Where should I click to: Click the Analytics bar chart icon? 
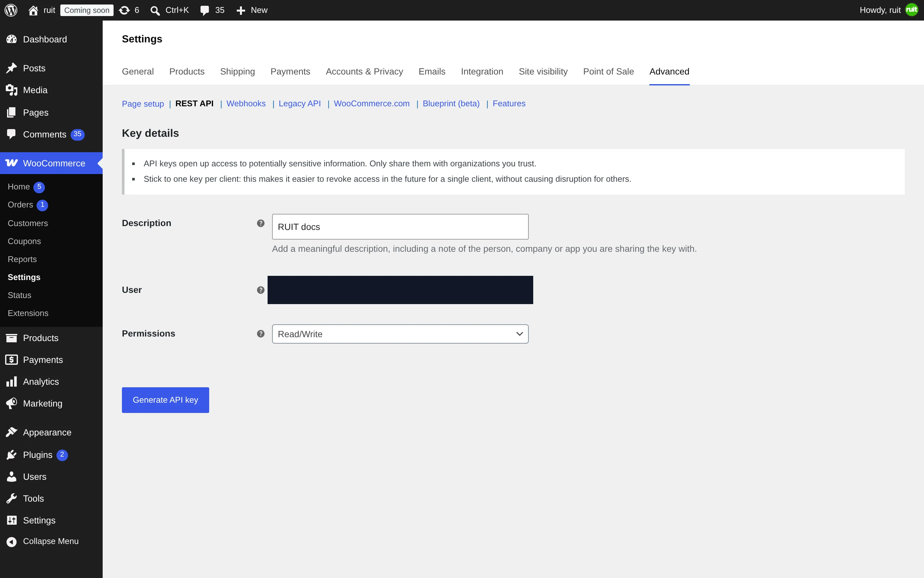tap(12, 381)
